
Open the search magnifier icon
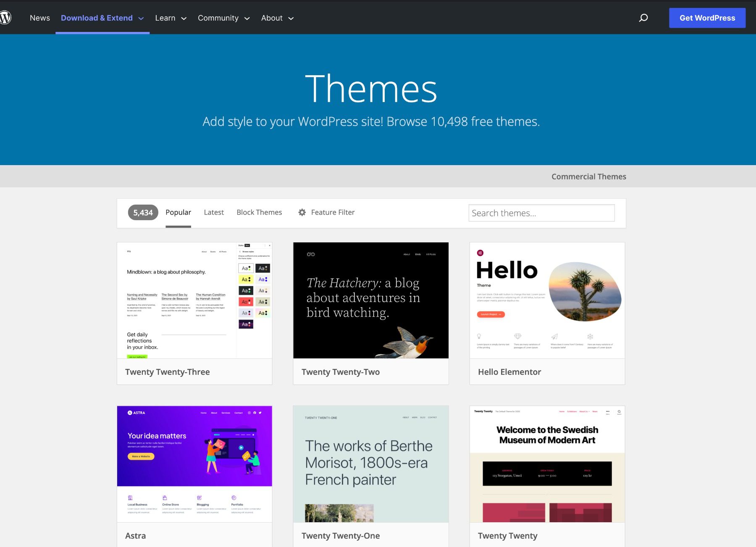tap(643, 18)
